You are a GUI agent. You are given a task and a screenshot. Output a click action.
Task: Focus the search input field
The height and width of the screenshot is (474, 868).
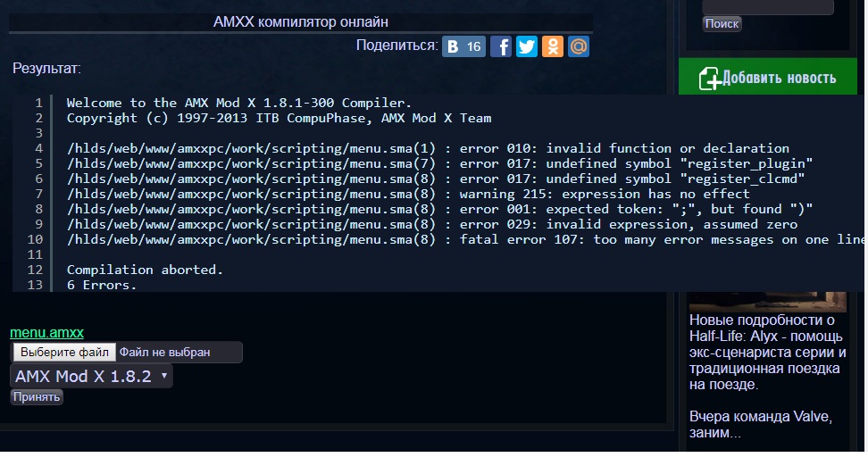(x=768, y=6)
